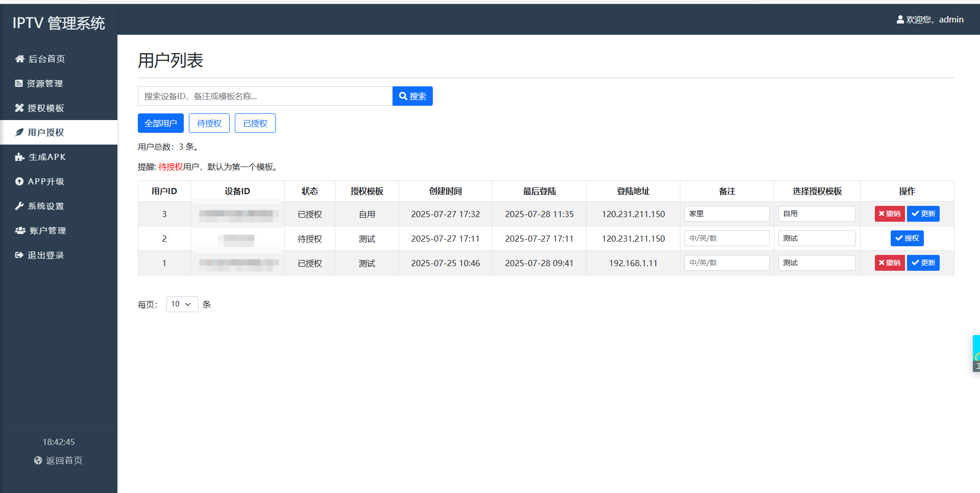Screen dimensions: 980x493
Task: Open template selector showing 自用
Action: tap(817, 214)
